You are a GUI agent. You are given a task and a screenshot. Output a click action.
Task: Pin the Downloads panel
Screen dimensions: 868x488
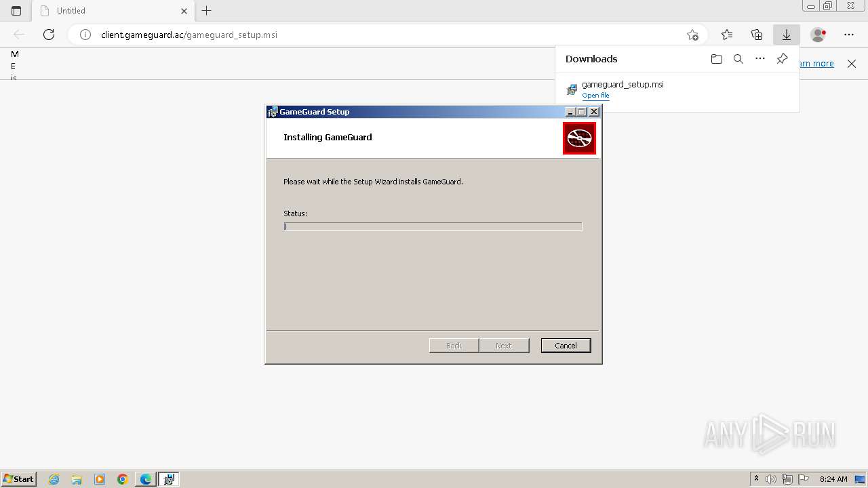point(782,59)
